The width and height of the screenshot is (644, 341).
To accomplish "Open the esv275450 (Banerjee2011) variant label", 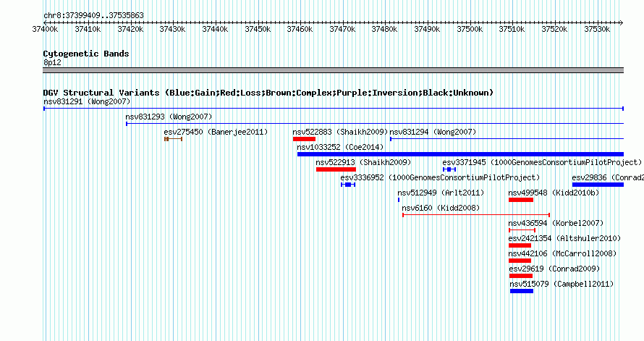I will (x=216, y=132).
